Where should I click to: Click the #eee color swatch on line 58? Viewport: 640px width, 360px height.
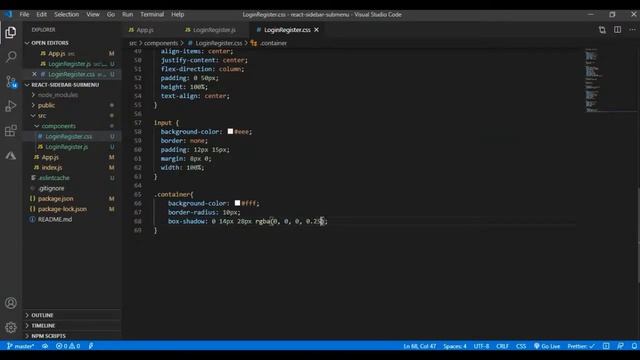[x=230, y=131]
